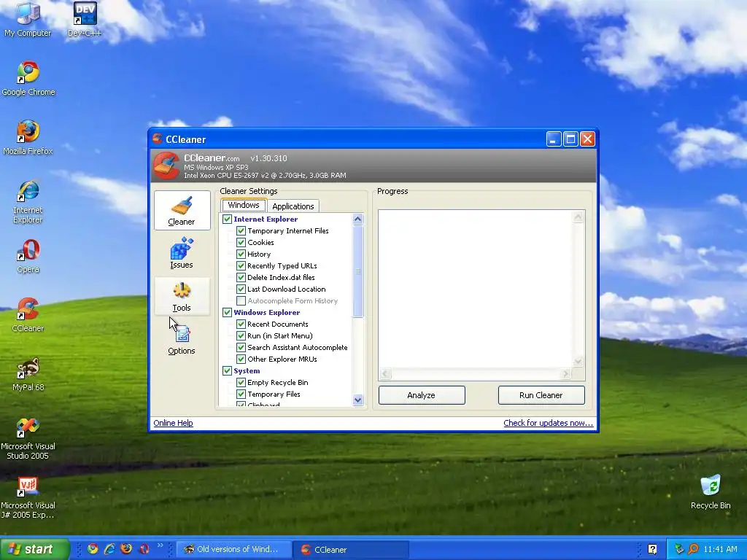The height and width of the screenshot is (560, 747).
Task: Open the Cleaner section in CCleaner sidebar
Action: tap(182, 211)
